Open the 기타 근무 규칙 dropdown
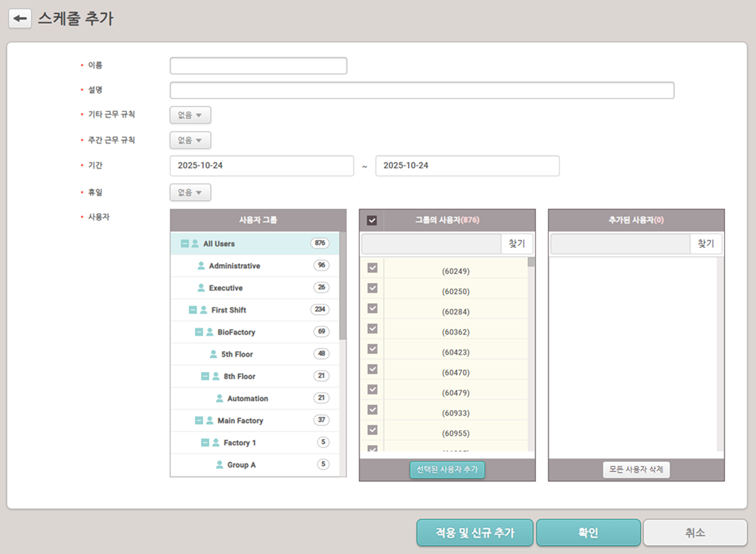 (x=190, y=115)
